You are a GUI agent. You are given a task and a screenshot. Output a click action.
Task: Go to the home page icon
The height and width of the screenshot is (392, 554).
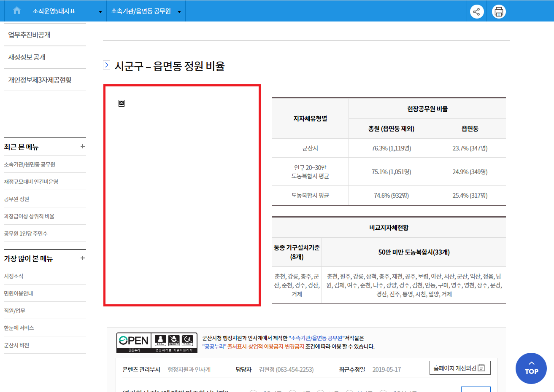coord(17,11)
